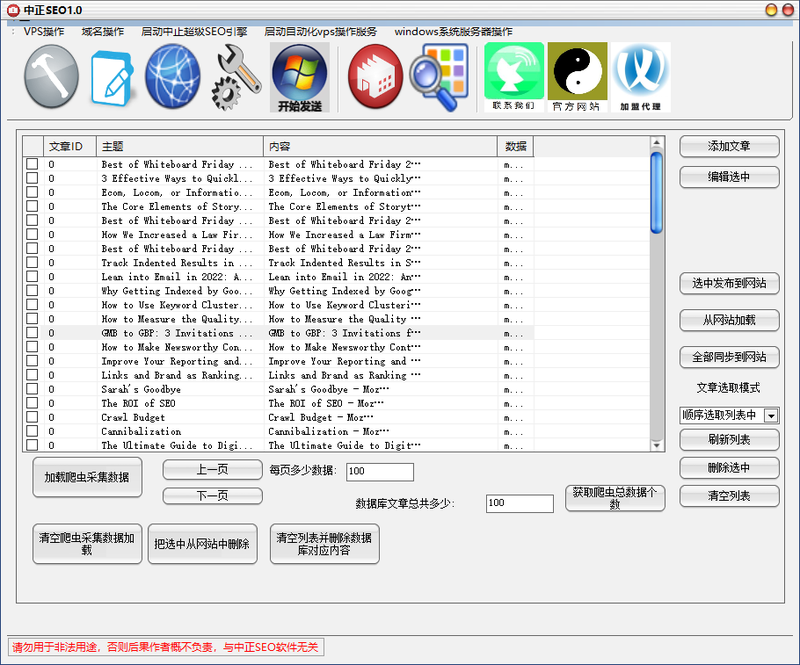Click the 内容 column header

pos(380,146)
